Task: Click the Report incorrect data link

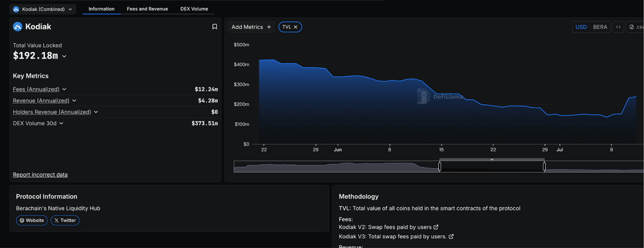Action: 40,175
